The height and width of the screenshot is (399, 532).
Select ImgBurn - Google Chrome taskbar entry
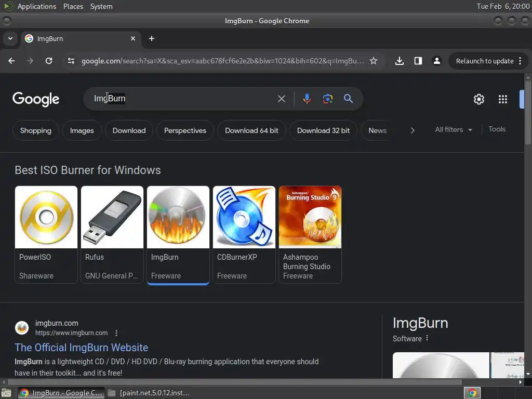(61, 393)
